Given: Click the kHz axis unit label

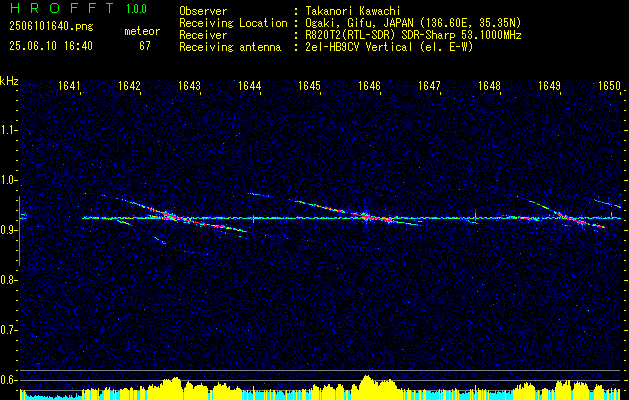Looking at the screenshot, I should 9,81.
